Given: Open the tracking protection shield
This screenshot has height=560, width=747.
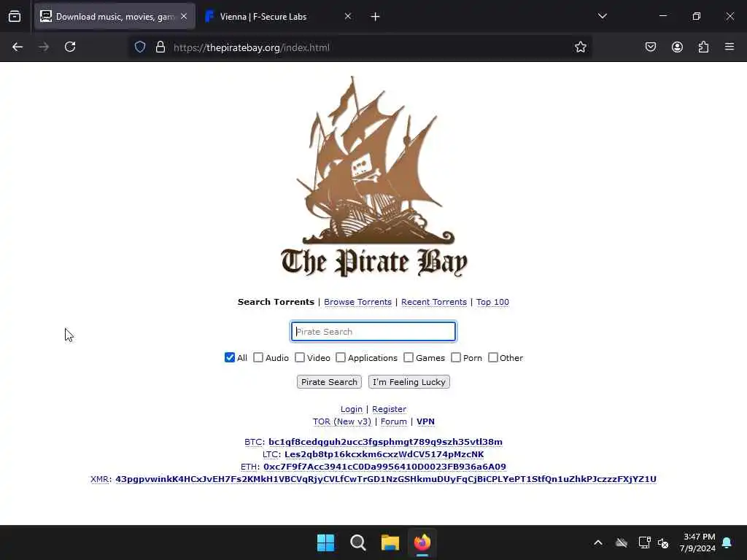Looking at the screenshot, I should point(139,47).
